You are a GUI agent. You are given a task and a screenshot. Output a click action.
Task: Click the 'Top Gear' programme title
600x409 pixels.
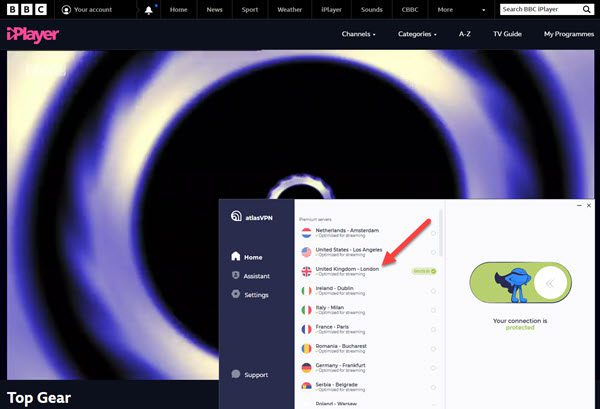(x=39, y=398)
